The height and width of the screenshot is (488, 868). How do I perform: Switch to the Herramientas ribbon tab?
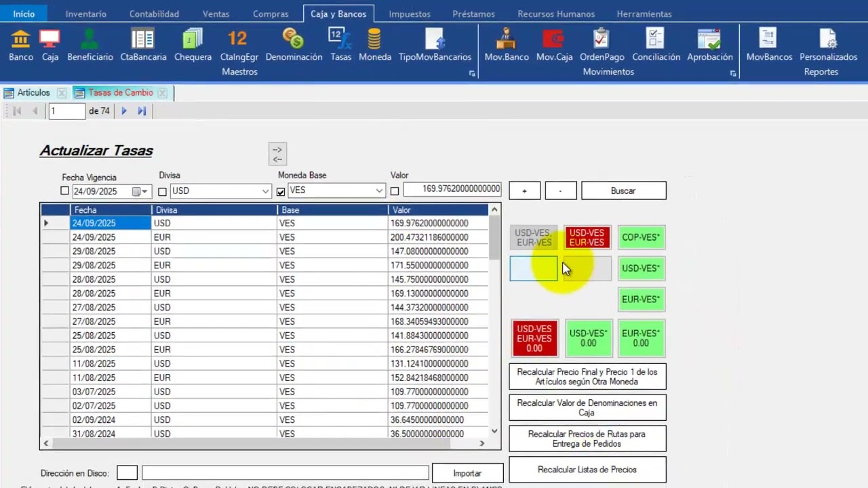click(x=644, y=14)
